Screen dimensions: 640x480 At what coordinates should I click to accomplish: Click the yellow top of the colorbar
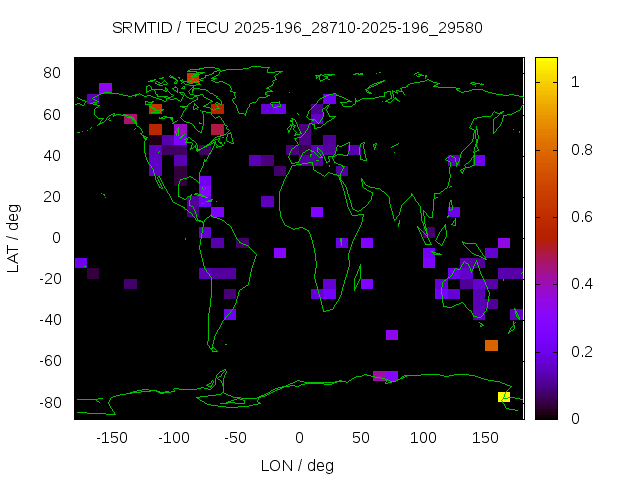click(x=545, y=68)
